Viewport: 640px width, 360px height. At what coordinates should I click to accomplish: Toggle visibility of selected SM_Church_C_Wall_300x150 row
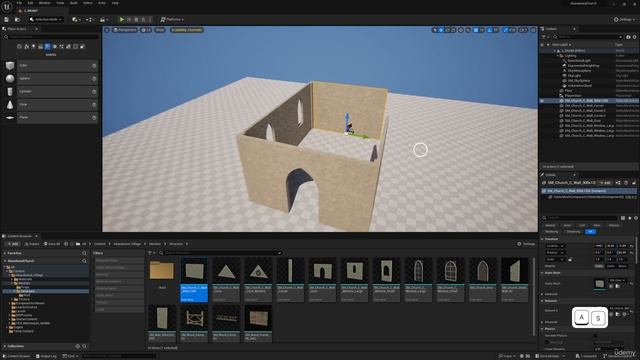point(542,100)
